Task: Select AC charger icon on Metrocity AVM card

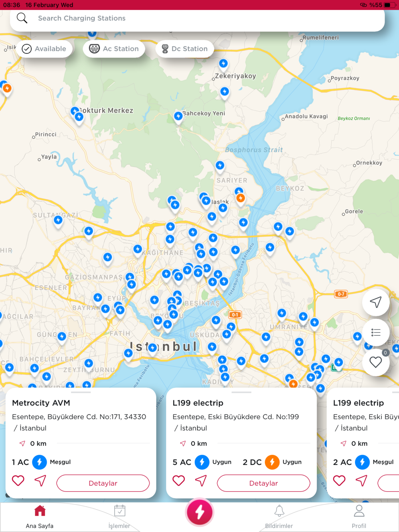Action: [39, 462]
